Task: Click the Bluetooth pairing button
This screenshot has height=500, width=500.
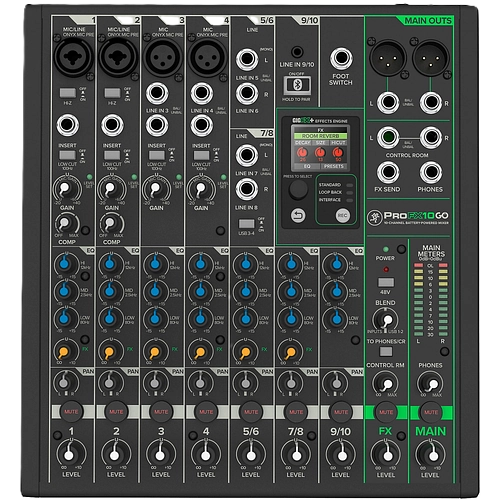Action: [x=297, y=85]
